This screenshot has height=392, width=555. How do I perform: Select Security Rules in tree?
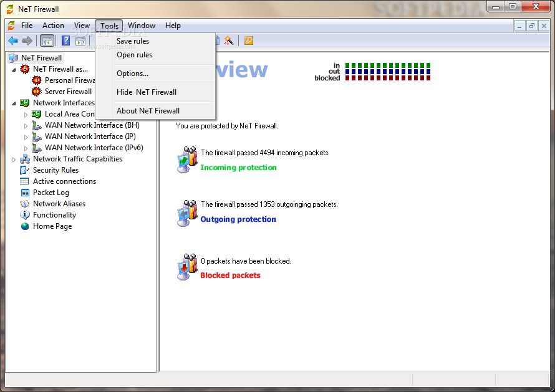[56, 170]
